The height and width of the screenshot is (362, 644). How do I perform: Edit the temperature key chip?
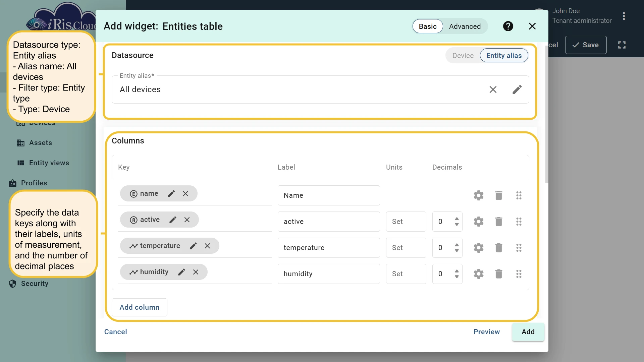click(x=193, y=246)
